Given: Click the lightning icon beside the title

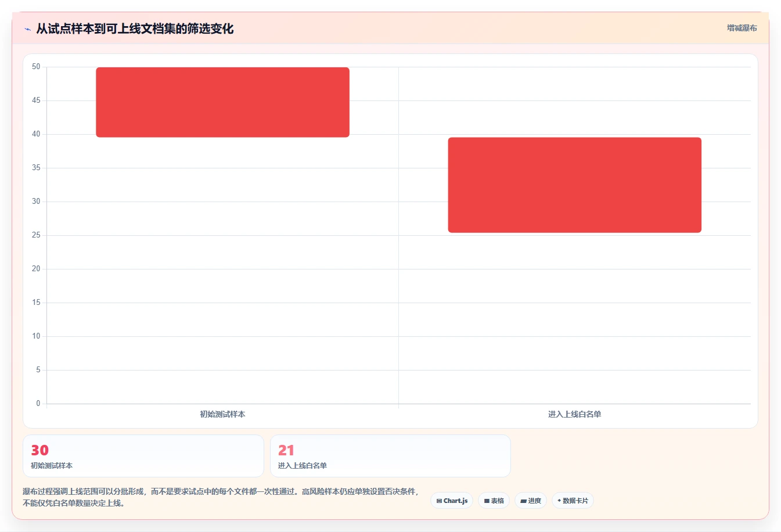Looking at the screenshot, I should point(27,29).
